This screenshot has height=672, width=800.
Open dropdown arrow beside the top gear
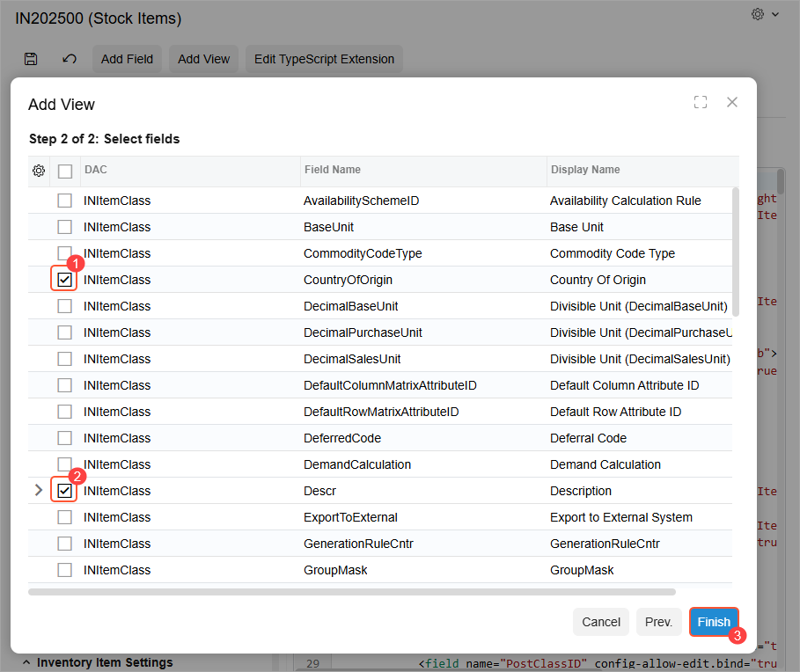click(775, 15)
